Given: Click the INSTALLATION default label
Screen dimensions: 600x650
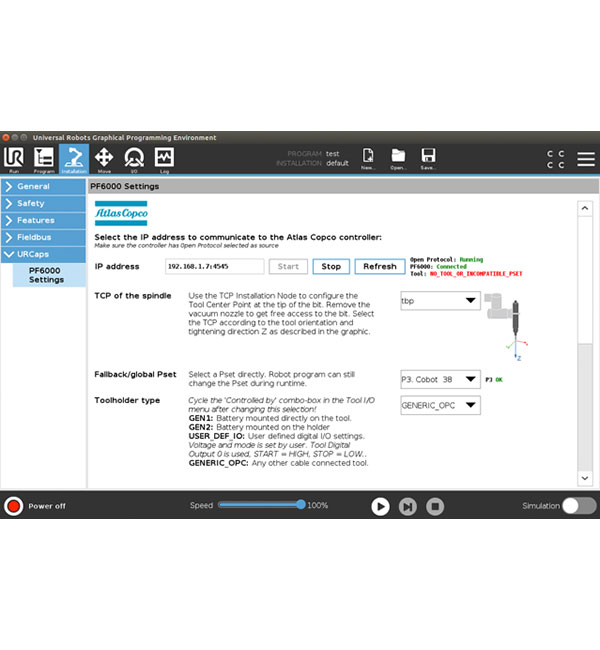Looking at the screenshot, I should click(x=312, y=163).
